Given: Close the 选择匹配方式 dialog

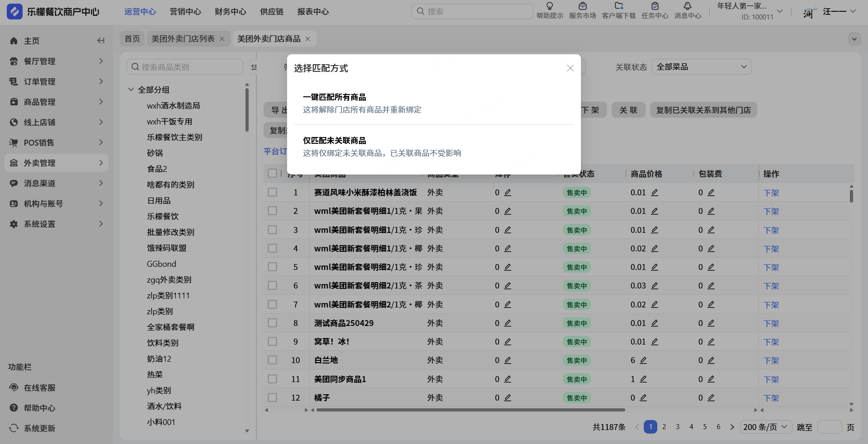Looking at the screenshot, I should pyautogui.click(x=570, y=68).
